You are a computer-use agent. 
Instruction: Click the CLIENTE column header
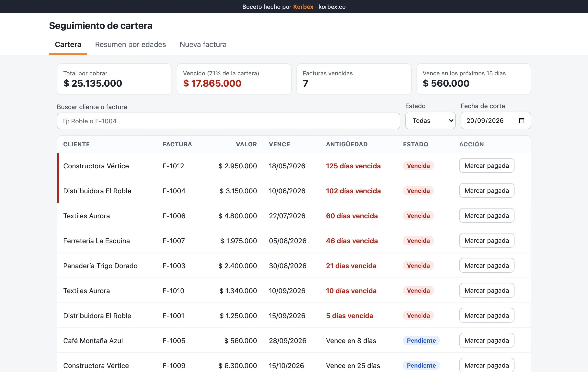click(x=76, y=144)
